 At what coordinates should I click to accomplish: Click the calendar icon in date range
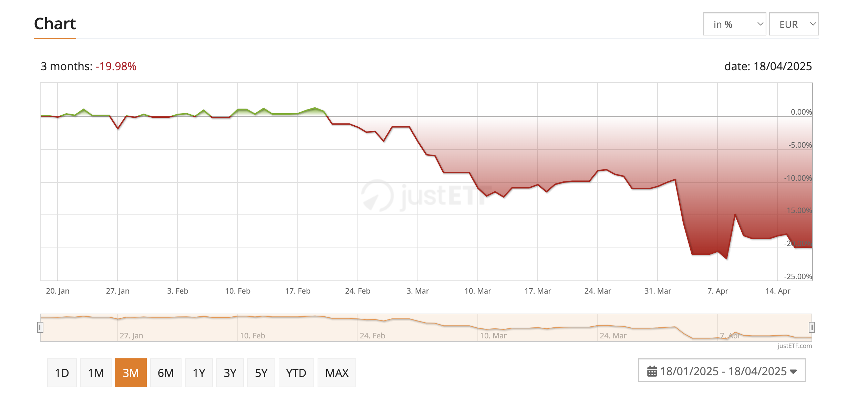click(x=652, y=371)
